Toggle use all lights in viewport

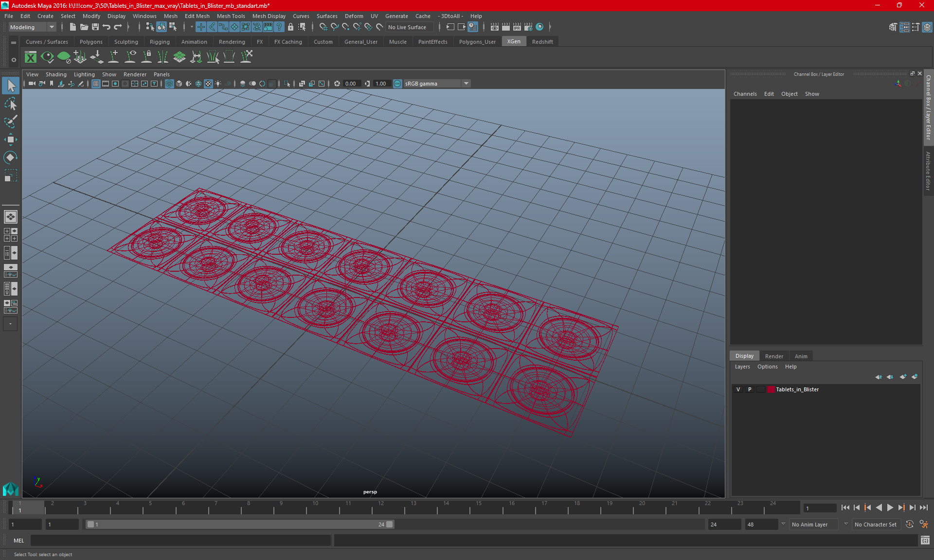218,84
